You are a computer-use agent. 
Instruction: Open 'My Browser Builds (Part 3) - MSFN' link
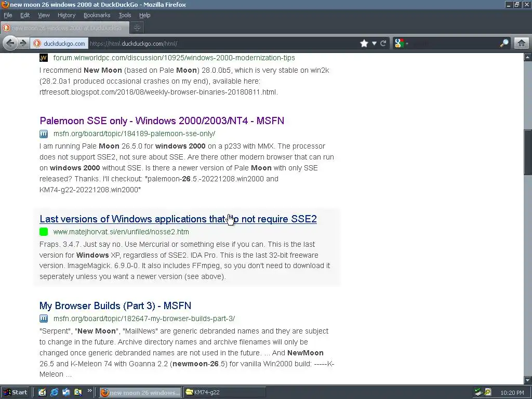click(115, 305)
